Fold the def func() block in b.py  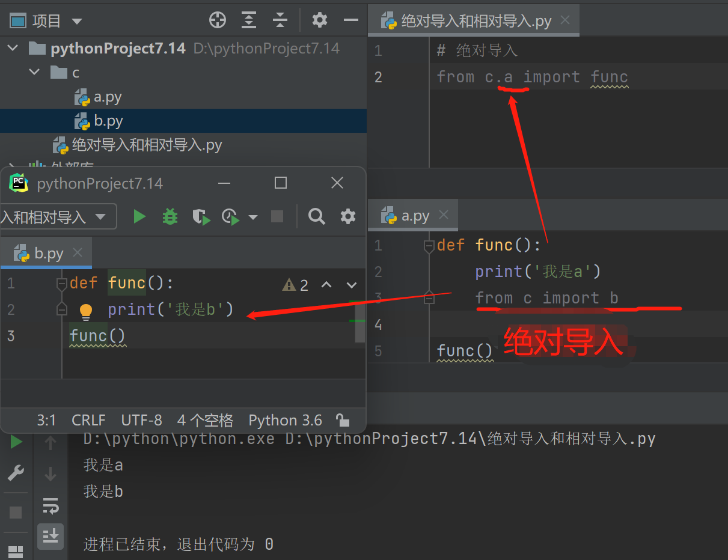coord(61,284)
